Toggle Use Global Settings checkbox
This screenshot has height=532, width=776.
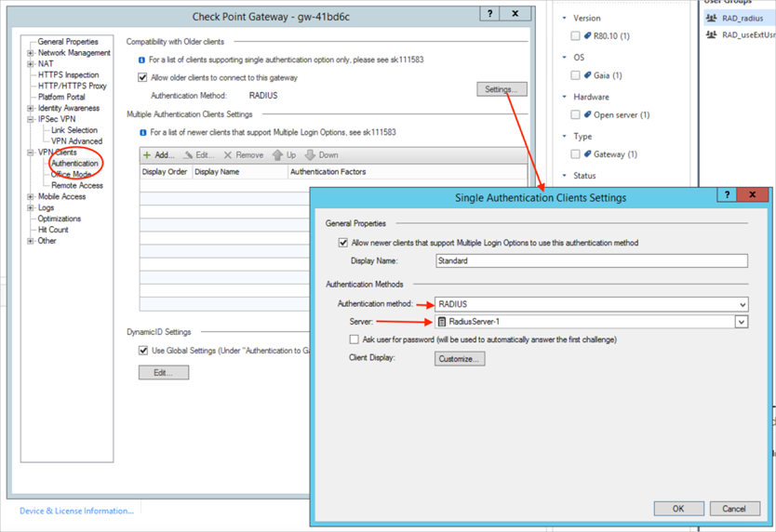pos(143,351)
